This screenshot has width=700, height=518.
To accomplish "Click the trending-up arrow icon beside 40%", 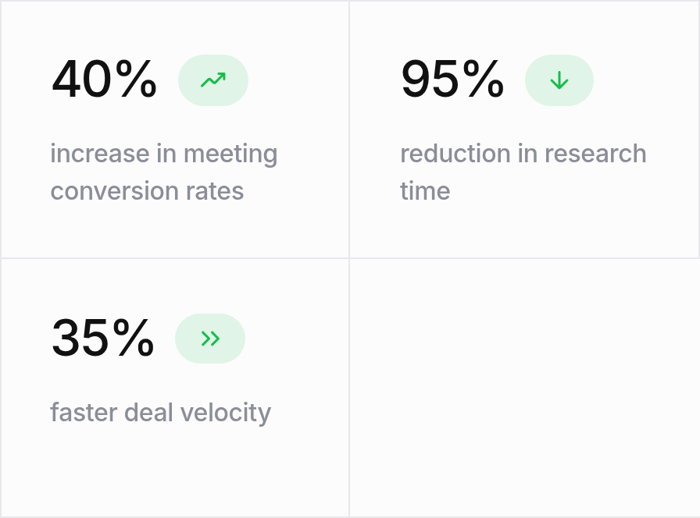I will (x=213, y=81).
